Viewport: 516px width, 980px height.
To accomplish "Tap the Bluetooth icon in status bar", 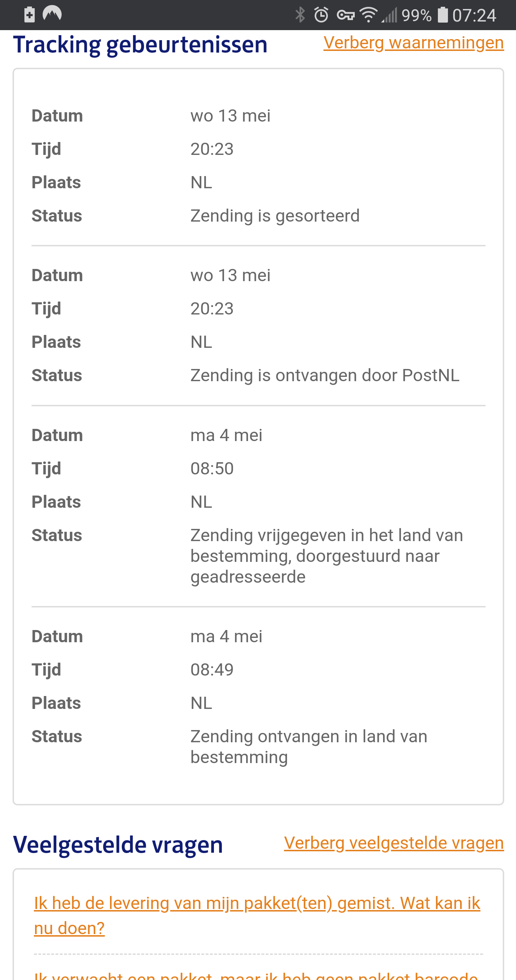I will click(300, 15).
